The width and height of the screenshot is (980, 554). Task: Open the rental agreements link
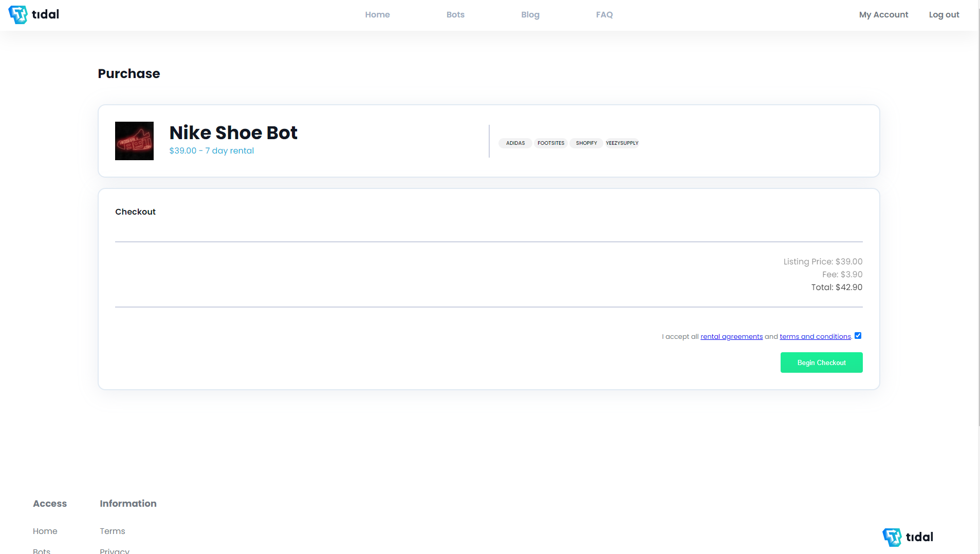click(731, 337)
